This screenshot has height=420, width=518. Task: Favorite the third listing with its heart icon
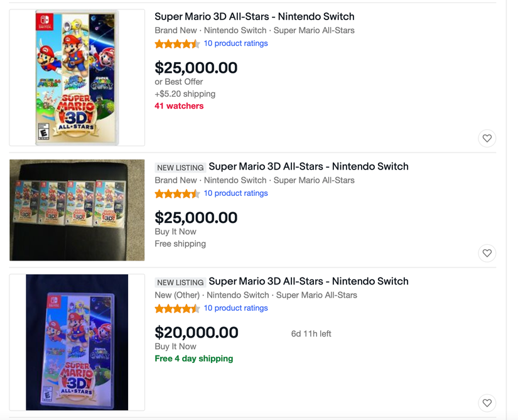[487, 403]
